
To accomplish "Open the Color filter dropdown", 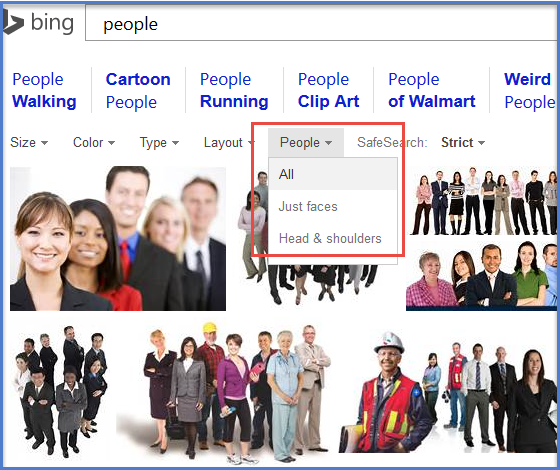I will [94, 142].
